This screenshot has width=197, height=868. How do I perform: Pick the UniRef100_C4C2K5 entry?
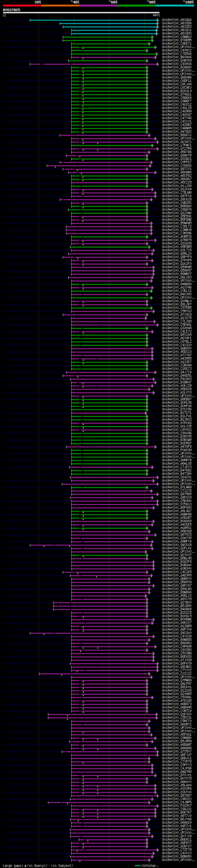(x=177, y=572)
